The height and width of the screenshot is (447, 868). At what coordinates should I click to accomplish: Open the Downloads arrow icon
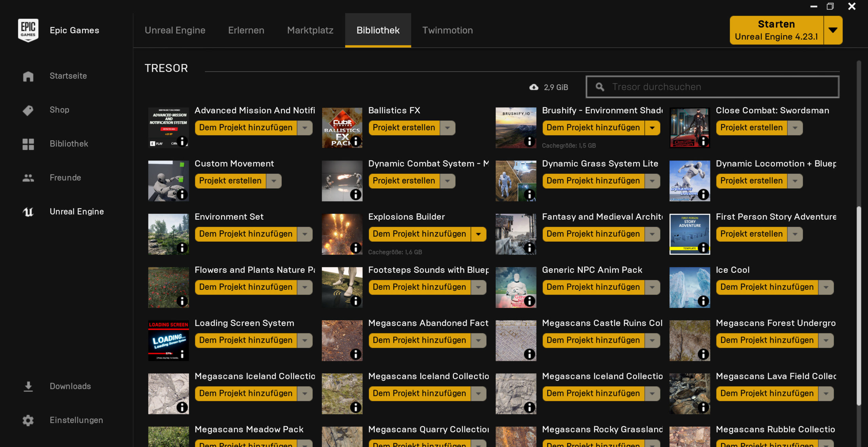tap(28, 386)
